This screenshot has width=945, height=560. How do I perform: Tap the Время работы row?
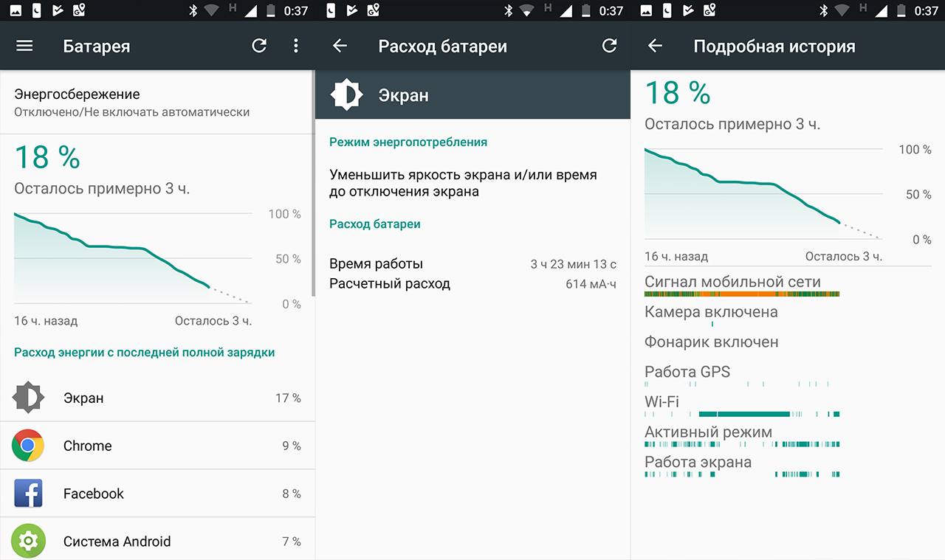point(472,263)
